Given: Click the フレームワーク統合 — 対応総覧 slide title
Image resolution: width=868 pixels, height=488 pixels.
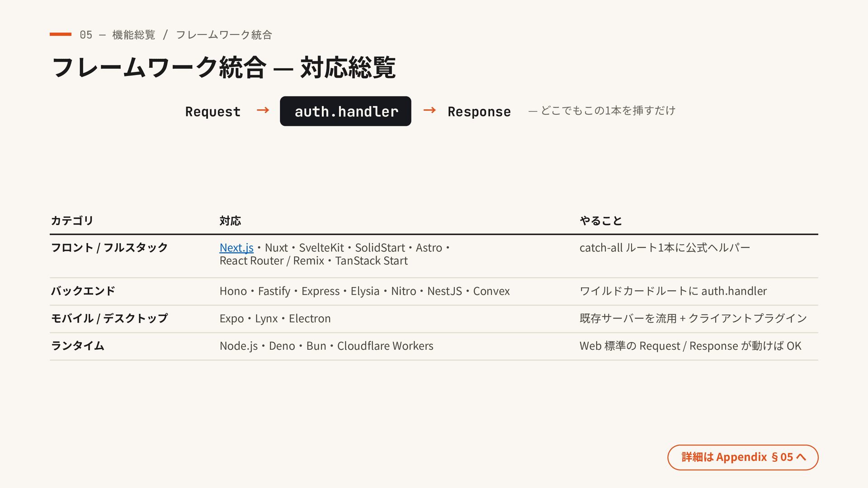Looking at the screenshot, I should [224, 68].
